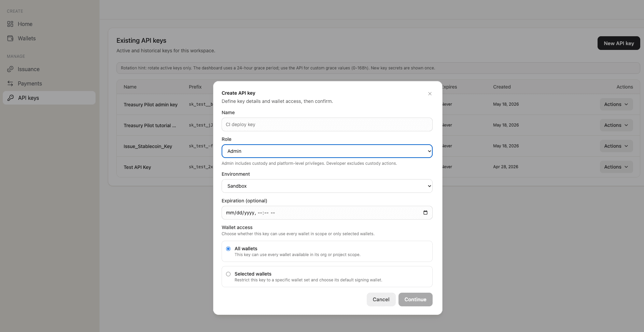Select API keys in the sidebar

coord(49,98)
